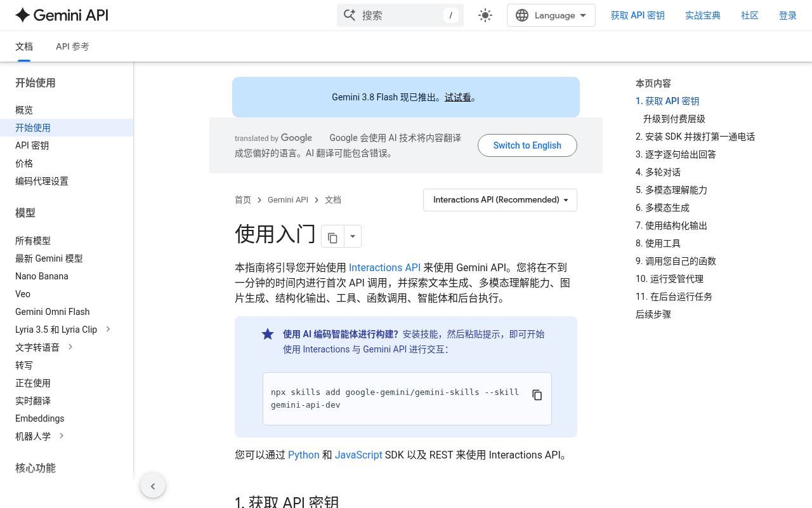Expand the 文字转语音 sidebar section

click(x=70, y=347)
